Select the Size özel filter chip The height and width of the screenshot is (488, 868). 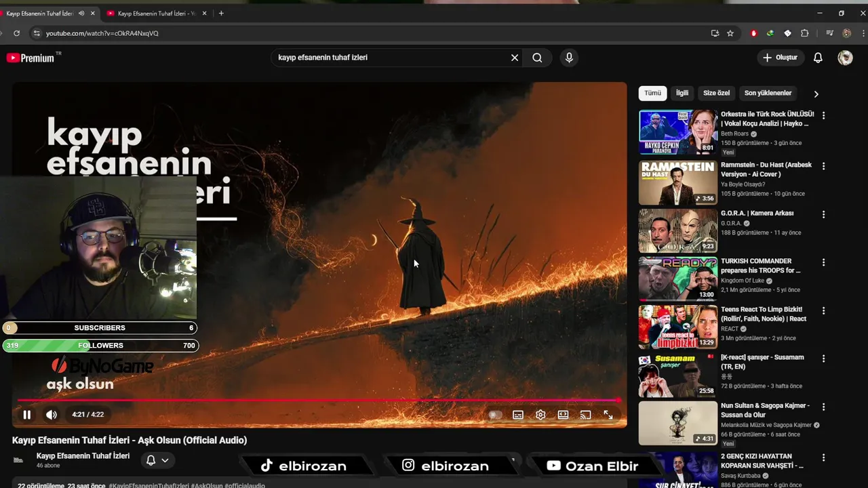click(x=716, y=93)
